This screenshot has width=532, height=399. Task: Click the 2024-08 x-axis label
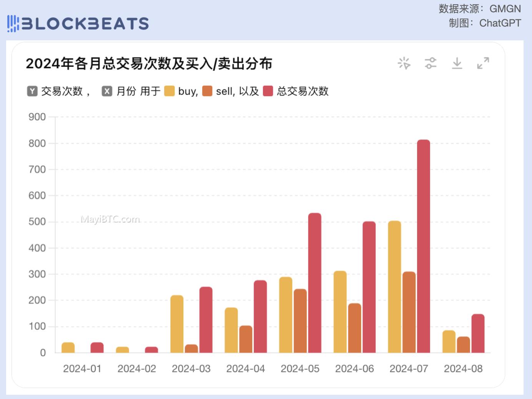(x=463, y=369)
